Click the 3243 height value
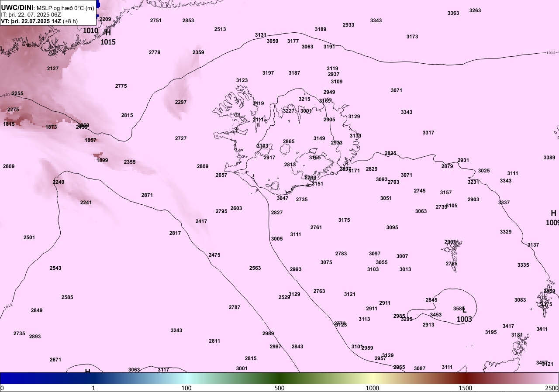 click(x=176, y=330)
